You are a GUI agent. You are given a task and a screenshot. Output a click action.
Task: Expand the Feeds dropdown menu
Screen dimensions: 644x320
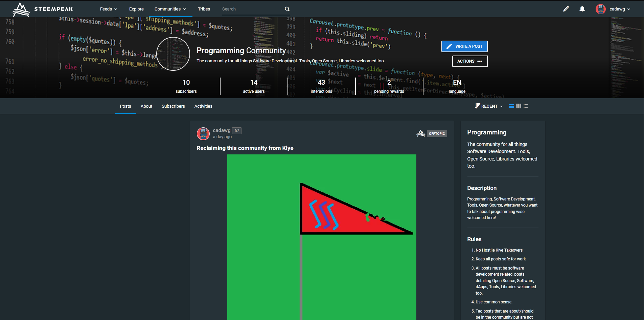coord(108,9)
